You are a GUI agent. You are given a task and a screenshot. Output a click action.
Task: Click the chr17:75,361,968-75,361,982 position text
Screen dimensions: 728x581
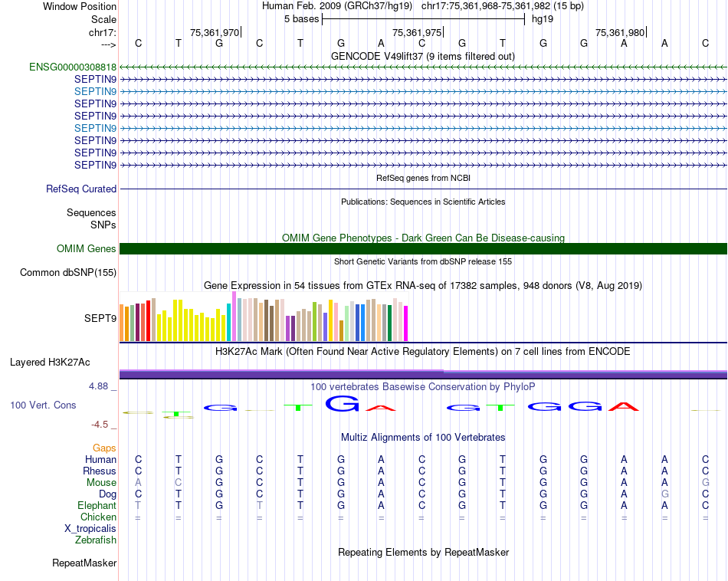tap(503, 6)
